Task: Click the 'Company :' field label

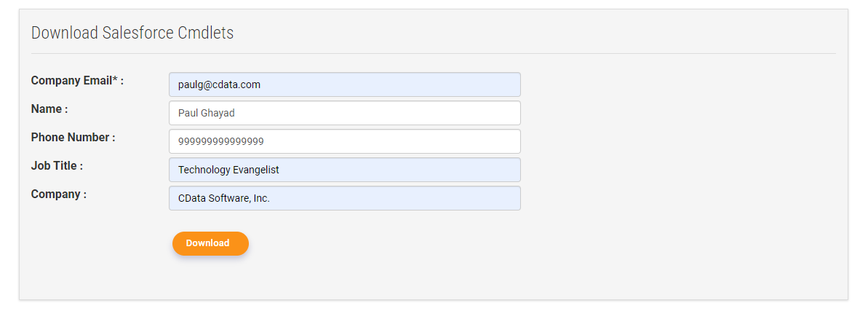Action: [59, 194]
